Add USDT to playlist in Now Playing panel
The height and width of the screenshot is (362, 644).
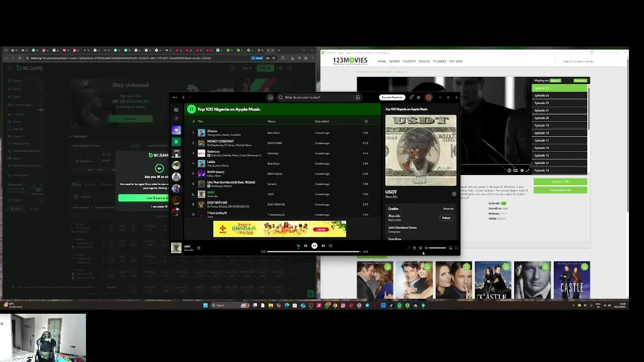(x=454, y=194)
